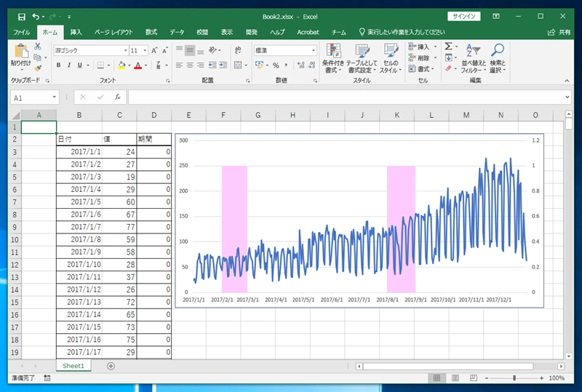
Task: Expand the Name Box dropdown arrow
Action: click(54, 97)
